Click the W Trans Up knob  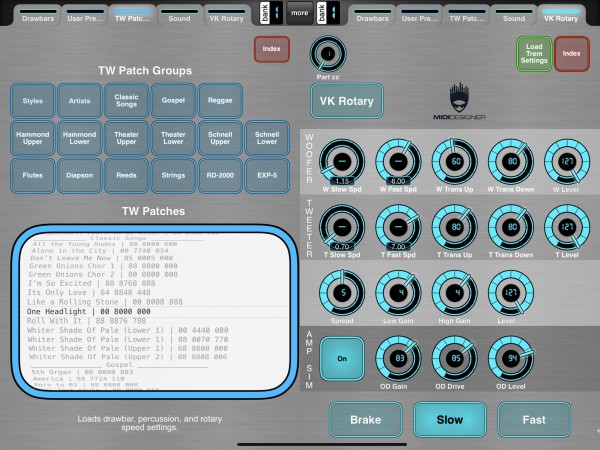tap(455, 161)
